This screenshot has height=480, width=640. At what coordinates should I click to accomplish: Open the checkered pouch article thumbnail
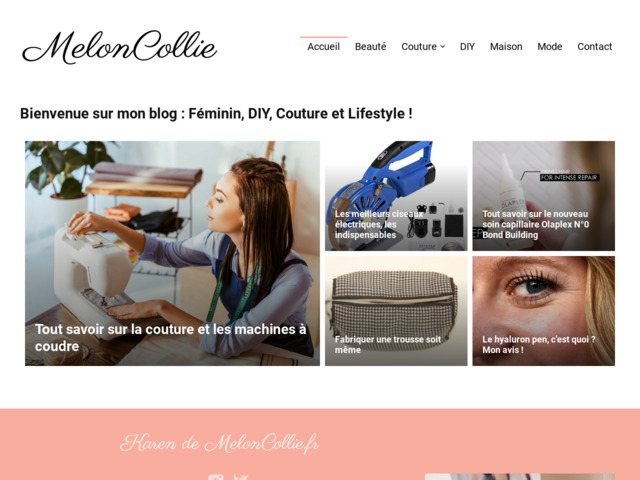(396, 311)
